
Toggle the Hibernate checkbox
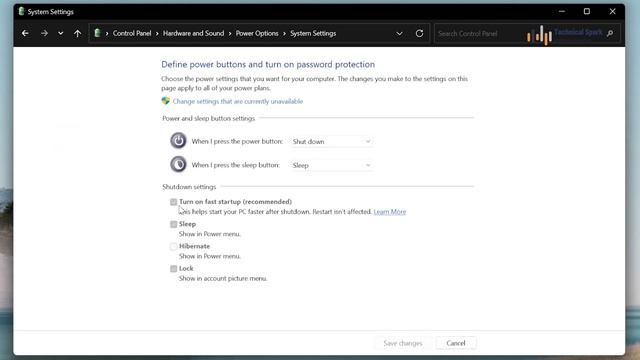tap(173, 246)
